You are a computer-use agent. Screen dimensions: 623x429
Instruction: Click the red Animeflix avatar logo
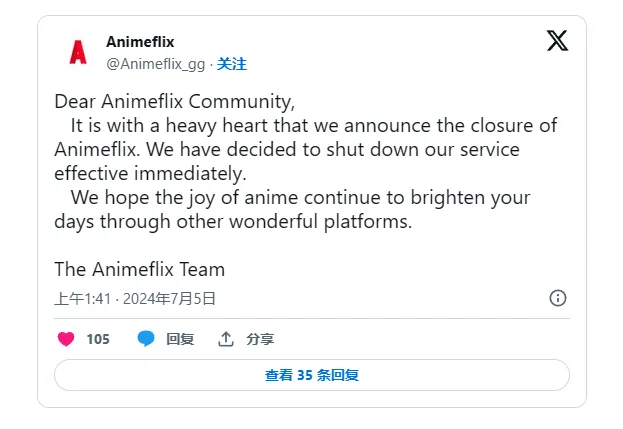[x=78, y=53]
